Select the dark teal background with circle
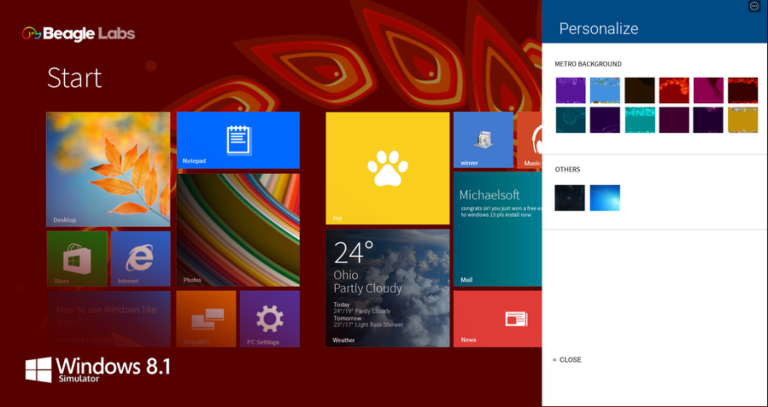768x407 pixels. (x=570, y=120)
